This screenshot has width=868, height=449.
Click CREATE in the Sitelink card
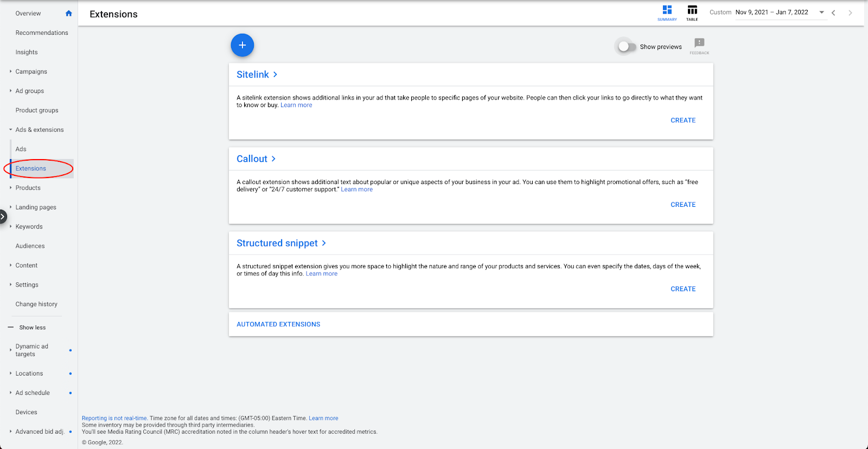(683, 121)
